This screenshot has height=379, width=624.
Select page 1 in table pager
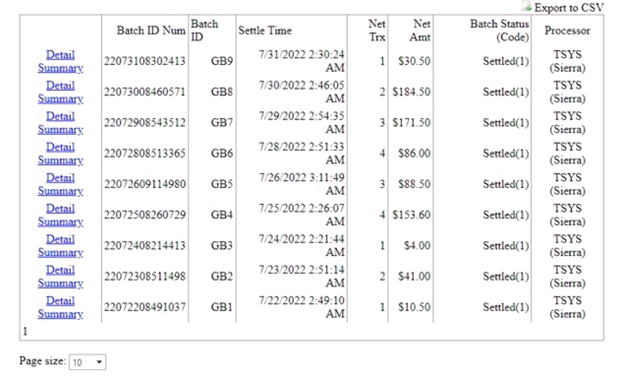tap(25, 331)
